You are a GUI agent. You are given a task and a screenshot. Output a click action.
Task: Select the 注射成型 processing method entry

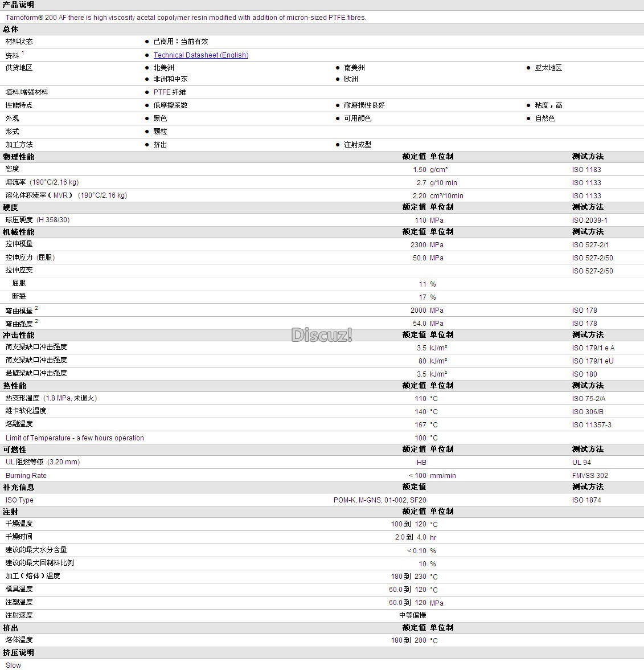(x=358, y=145)
